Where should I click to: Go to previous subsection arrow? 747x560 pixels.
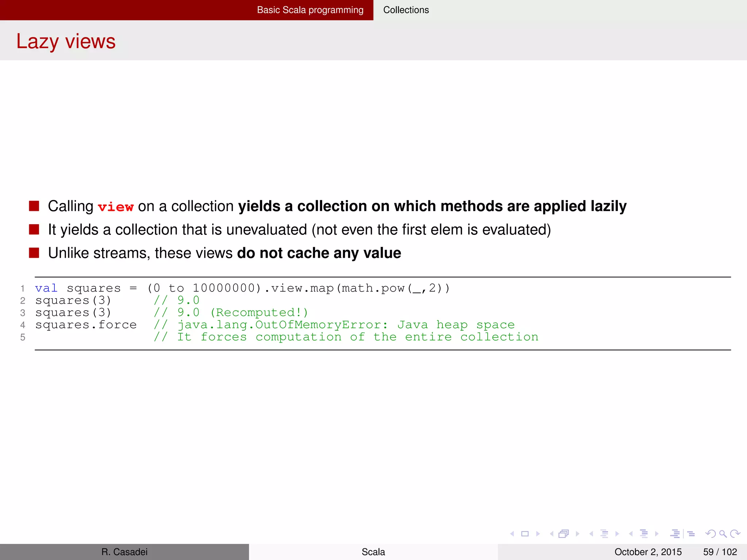pyautogui.click(x=591, y=534)
